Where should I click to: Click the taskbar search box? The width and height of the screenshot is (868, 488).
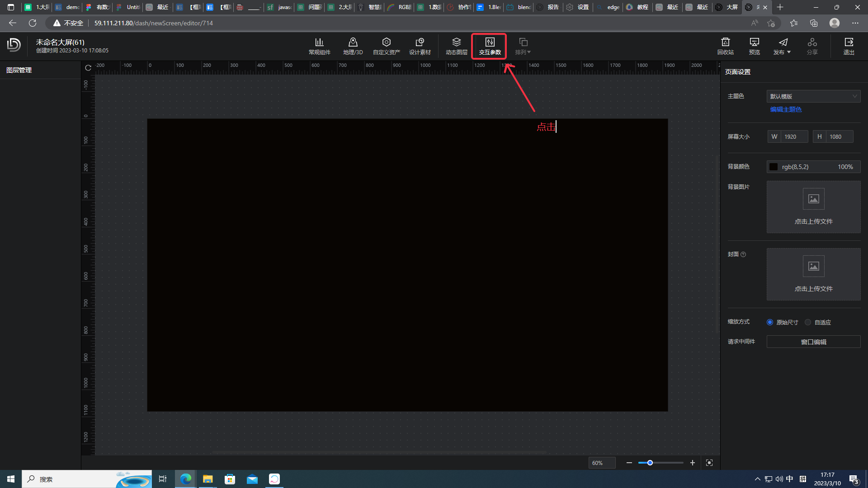coord(87,479)
